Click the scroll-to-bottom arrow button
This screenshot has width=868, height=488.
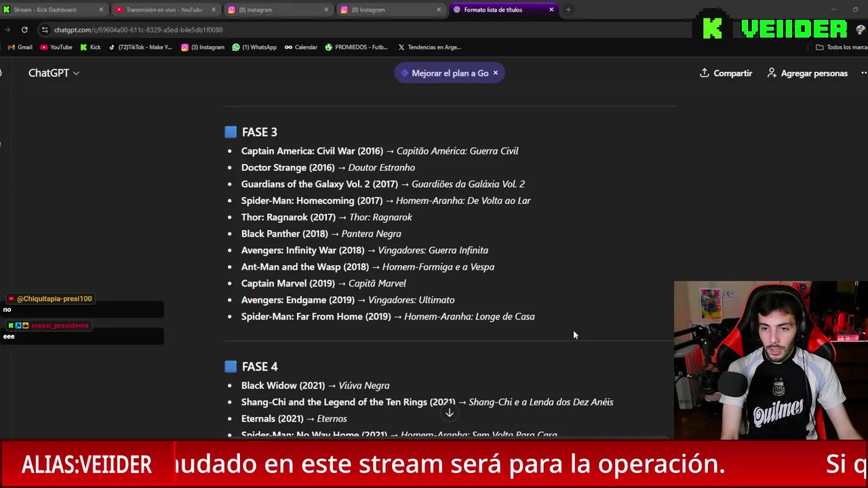coord(449,413)
